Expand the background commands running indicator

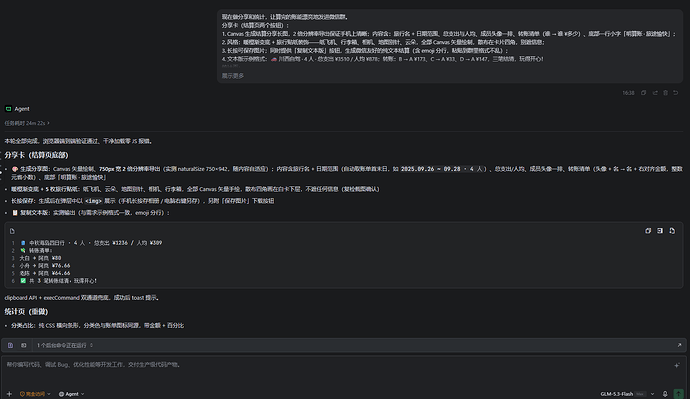[x=65, y=345]
